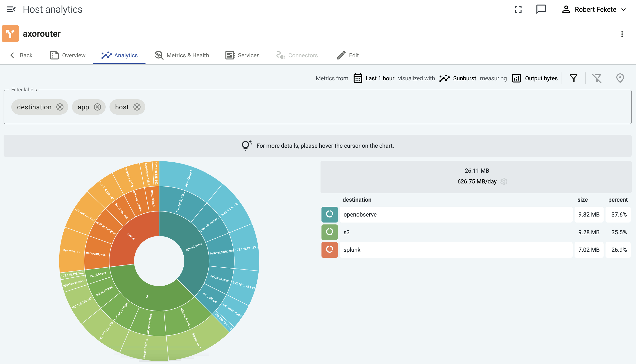
Task: Click the filter funnel icon
Action: (x=573, y=78)
